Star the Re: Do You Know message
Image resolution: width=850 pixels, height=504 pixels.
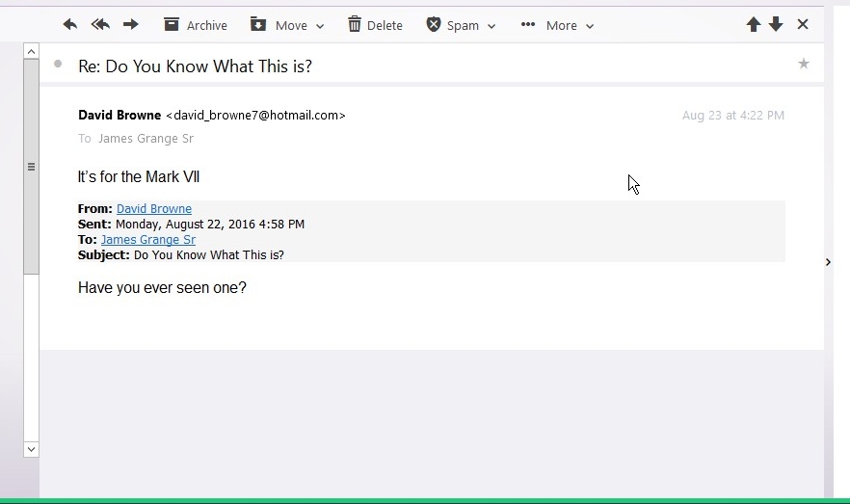pos(804,64)
